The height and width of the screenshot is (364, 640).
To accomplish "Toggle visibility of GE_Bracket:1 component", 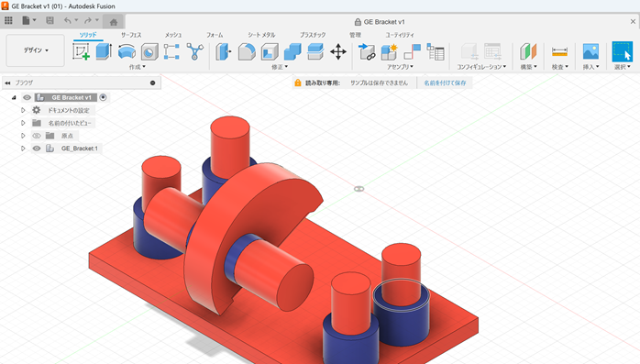I will 37,149.
